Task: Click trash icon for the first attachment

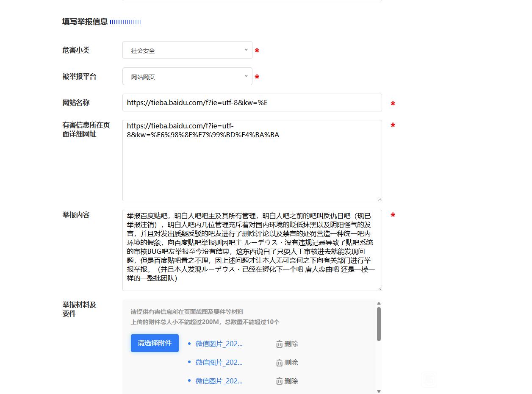Action: tap(280, 344)
